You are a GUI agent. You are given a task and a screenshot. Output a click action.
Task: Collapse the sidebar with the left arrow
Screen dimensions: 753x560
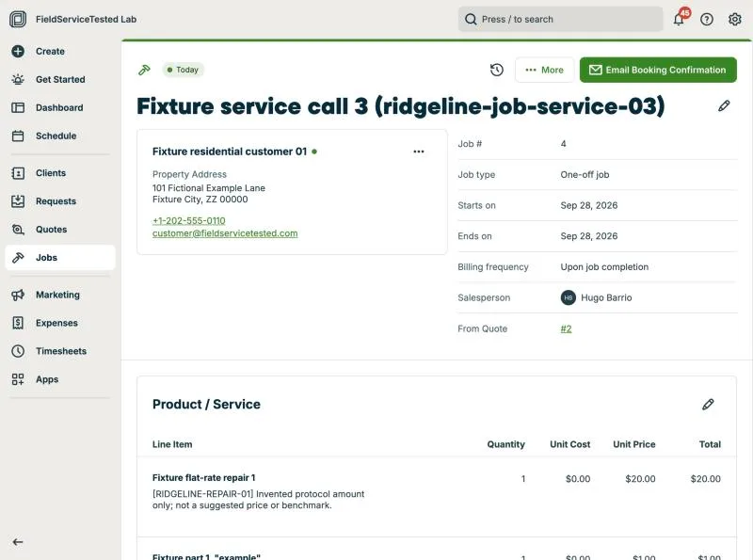pos(18,542)
